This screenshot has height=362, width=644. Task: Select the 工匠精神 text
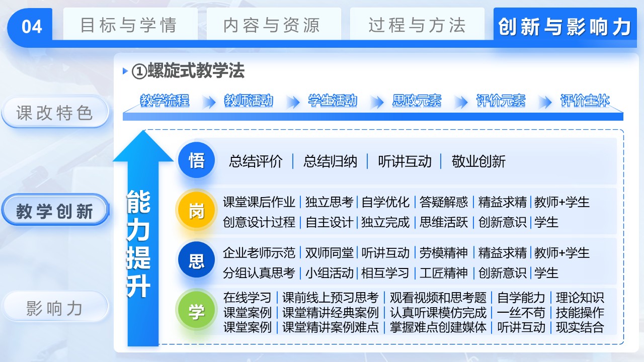coord(444,273)
